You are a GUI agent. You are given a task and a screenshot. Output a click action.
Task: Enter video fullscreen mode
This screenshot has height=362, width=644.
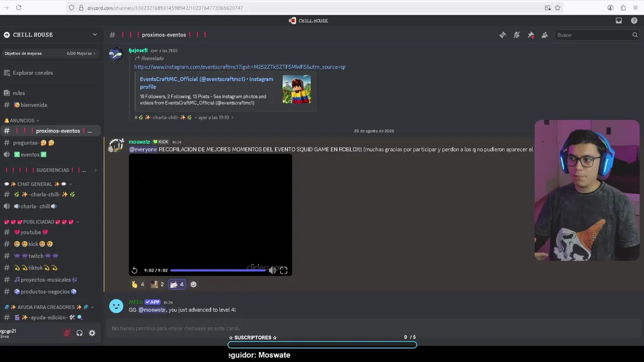[x=284, y=270]
